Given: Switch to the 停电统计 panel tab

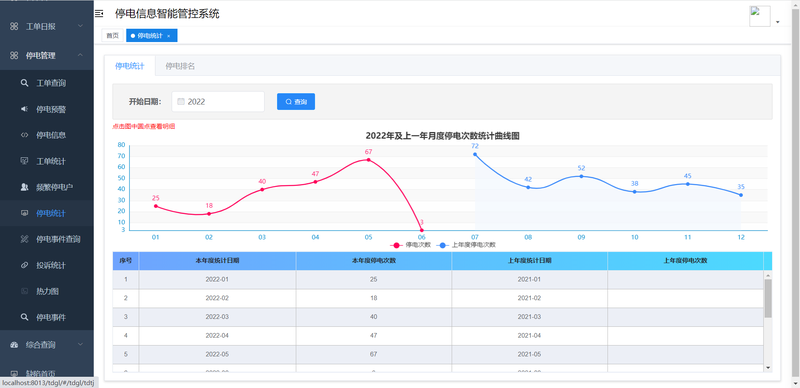Looking at the screenshot, I should point(130,66).
